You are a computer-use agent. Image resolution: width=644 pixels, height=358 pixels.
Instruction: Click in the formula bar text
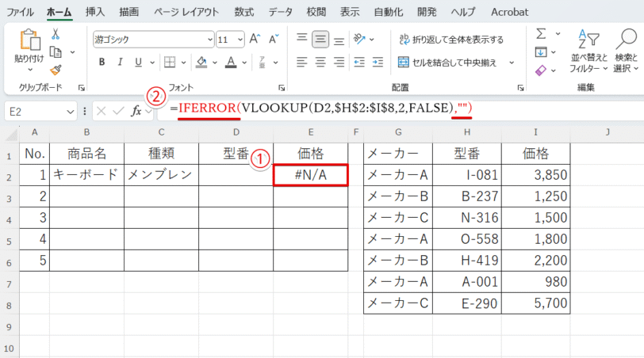point(321,108)
